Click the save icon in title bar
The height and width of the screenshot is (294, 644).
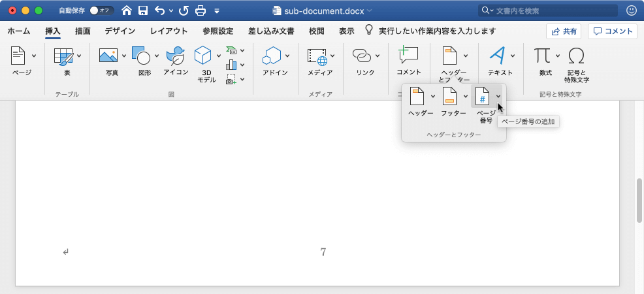pos(143,10)
